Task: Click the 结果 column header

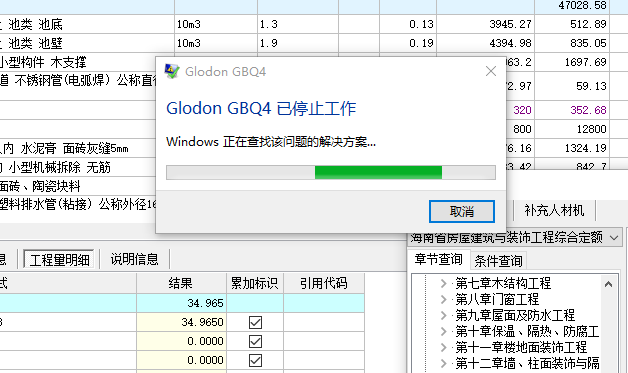Action: pyautogui.click(x=181, y=283)
